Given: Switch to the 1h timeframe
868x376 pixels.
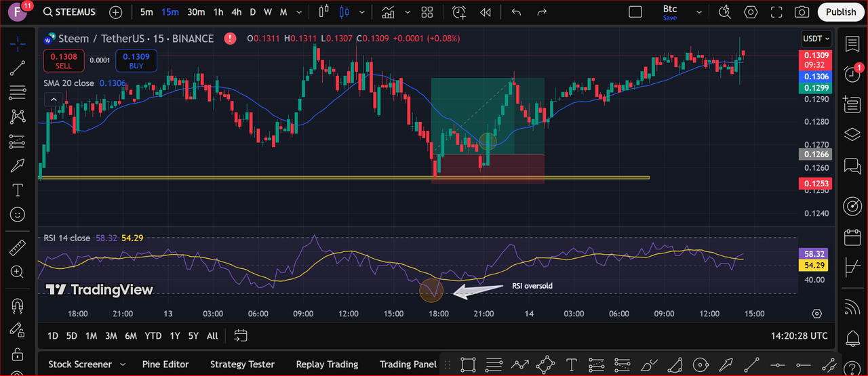Looking at the screenshot, I should (218, 12).
